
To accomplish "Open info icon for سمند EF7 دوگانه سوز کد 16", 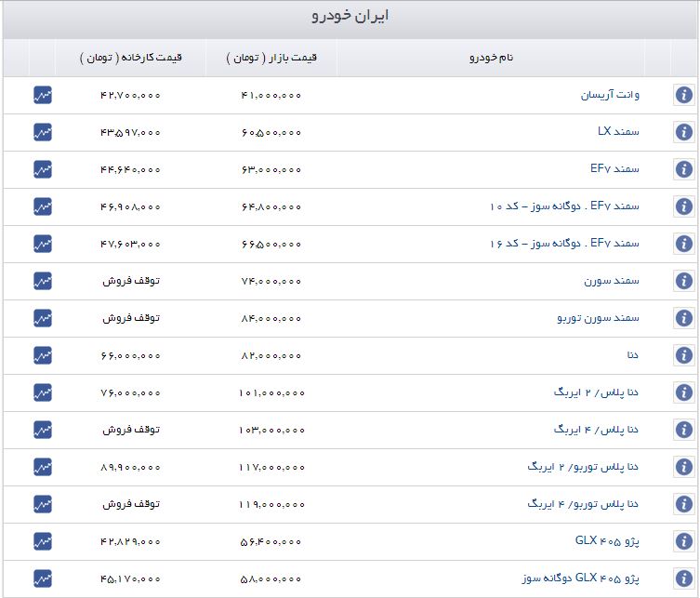I will 683,244.
